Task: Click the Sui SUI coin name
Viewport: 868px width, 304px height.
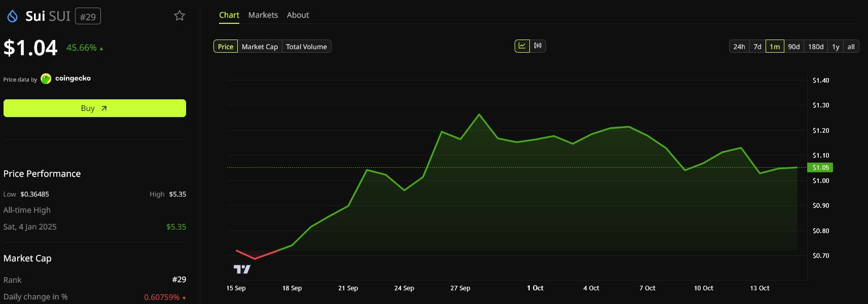Action: (x=48, y=16)
